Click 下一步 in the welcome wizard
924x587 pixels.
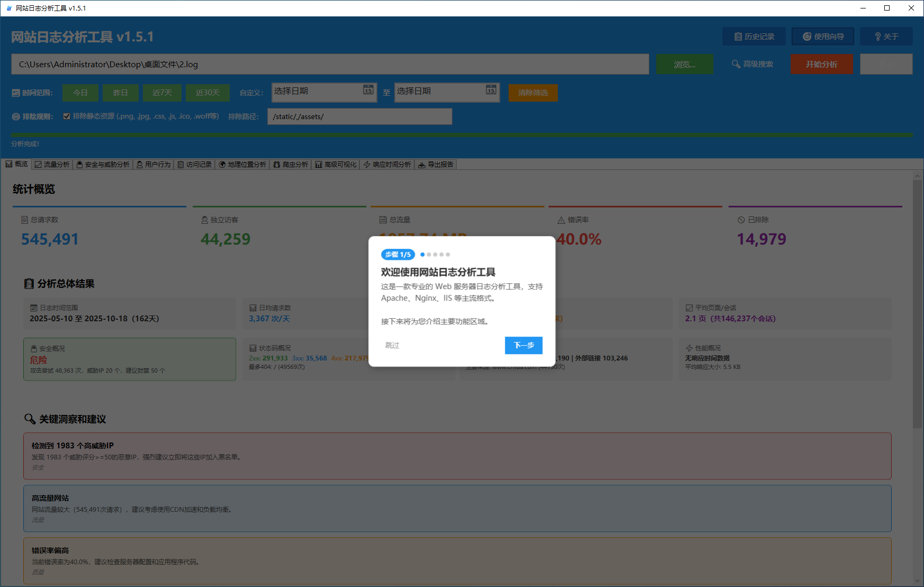[x=523, y=345]
